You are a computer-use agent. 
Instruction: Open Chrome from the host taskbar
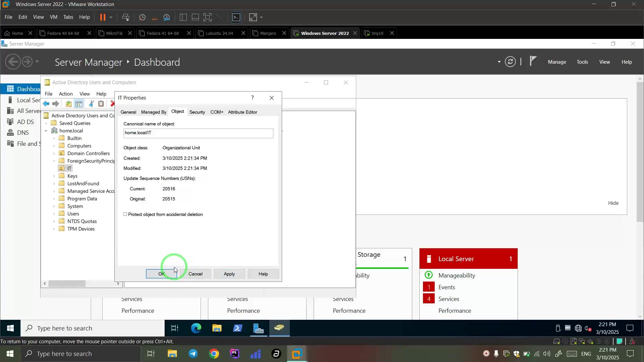click(x=214, y=354)
